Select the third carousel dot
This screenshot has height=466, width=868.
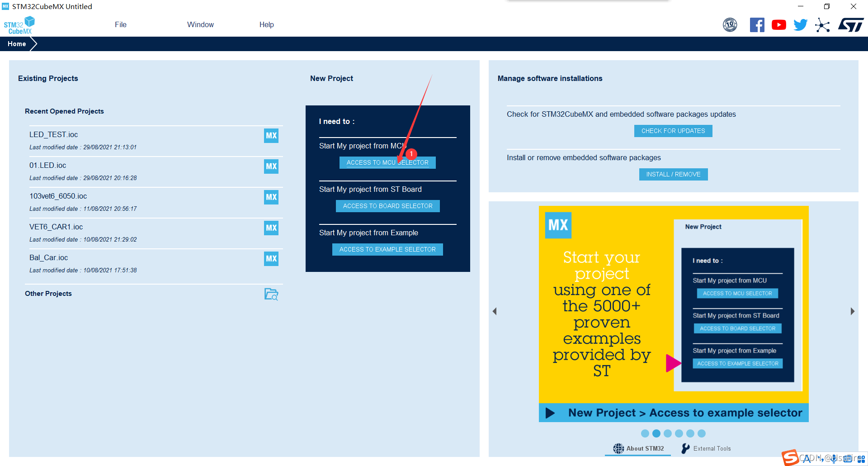668,433
